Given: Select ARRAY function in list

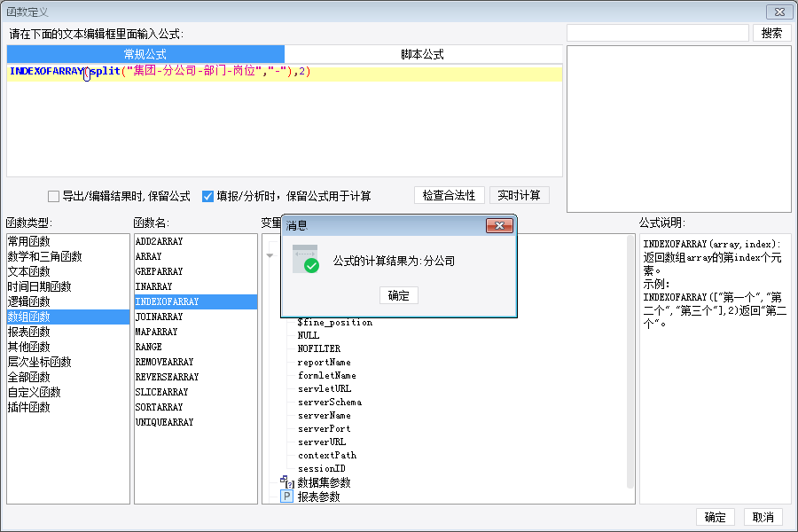Looking at the screenshot, I should coord(196,256).
